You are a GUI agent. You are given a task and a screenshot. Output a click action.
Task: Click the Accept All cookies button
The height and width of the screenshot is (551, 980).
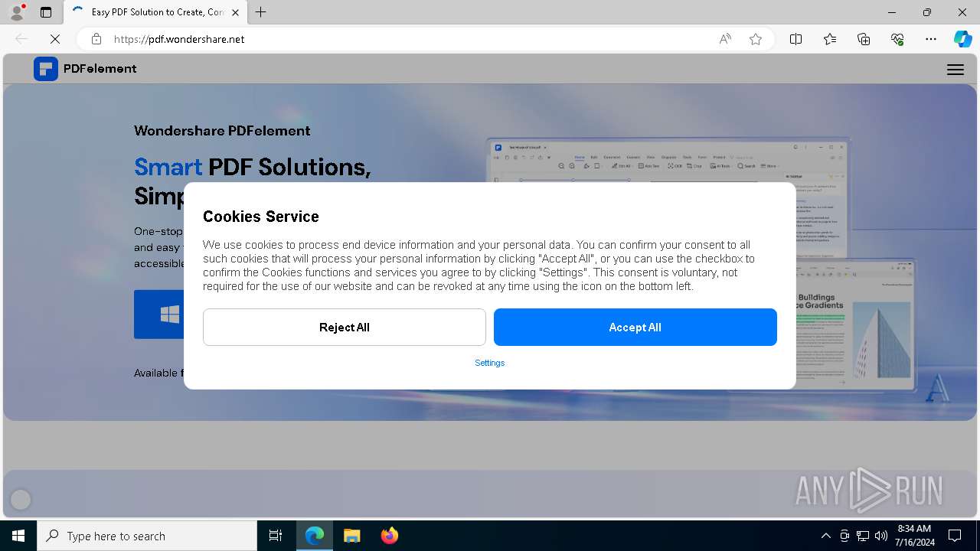[x=635, y=327]
